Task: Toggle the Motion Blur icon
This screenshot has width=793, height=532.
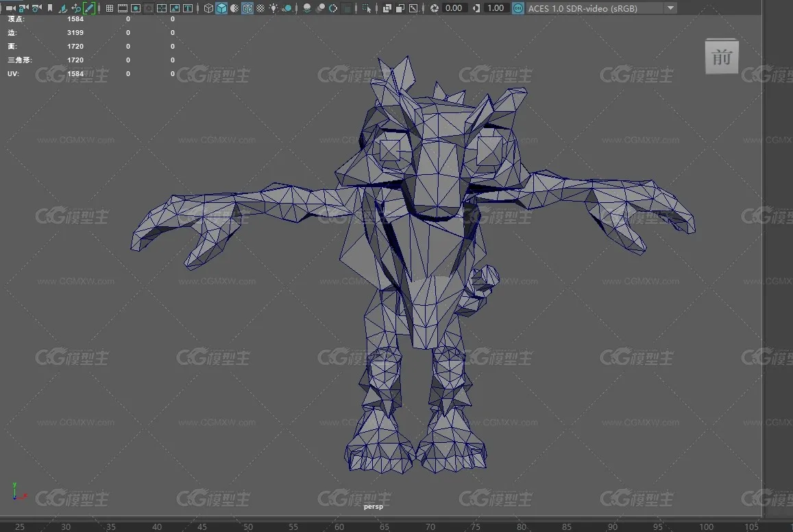Action: click(320, 8)
